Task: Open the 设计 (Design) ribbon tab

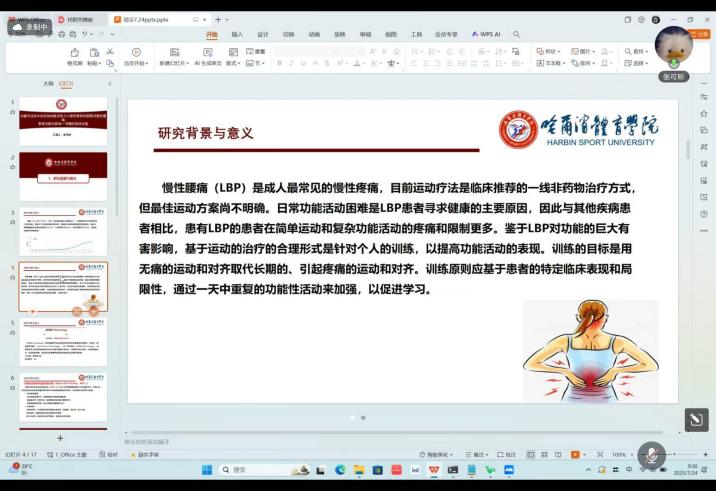Action: click(263, 34)
